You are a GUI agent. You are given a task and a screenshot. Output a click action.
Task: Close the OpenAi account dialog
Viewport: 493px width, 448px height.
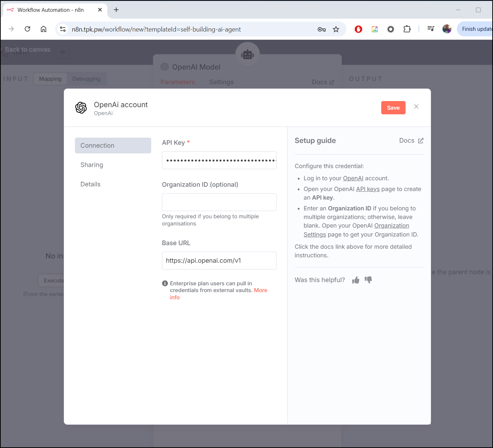(x=416, y=106)
